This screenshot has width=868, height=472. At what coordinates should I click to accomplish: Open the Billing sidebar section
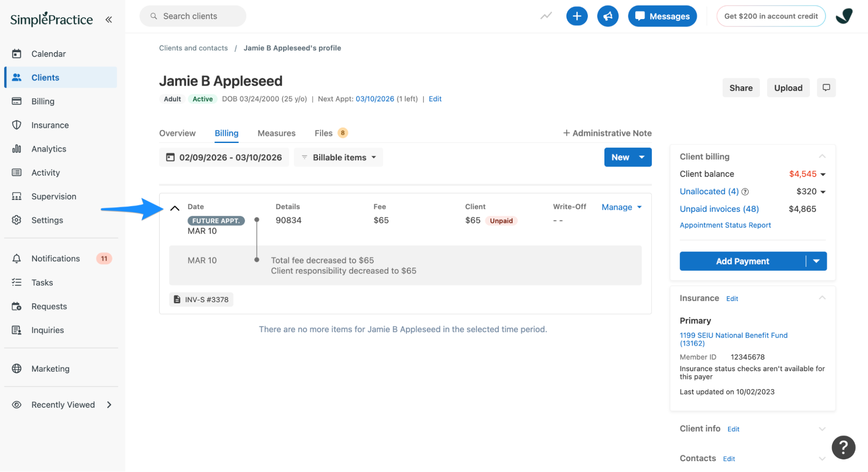(43, 101)
